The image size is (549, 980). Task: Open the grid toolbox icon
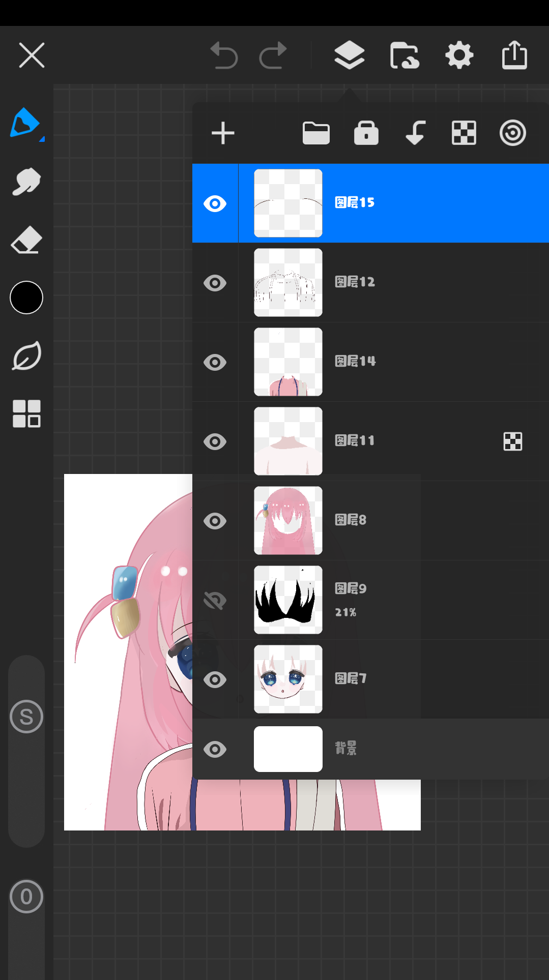coord(26,413)
